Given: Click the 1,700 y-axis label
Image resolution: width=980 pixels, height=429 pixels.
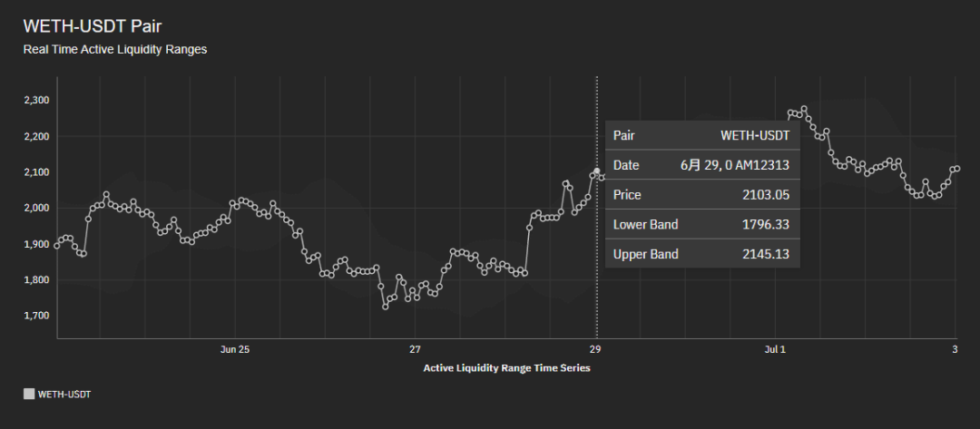Looking at the screenshot, I should click(x=37, y=316).
